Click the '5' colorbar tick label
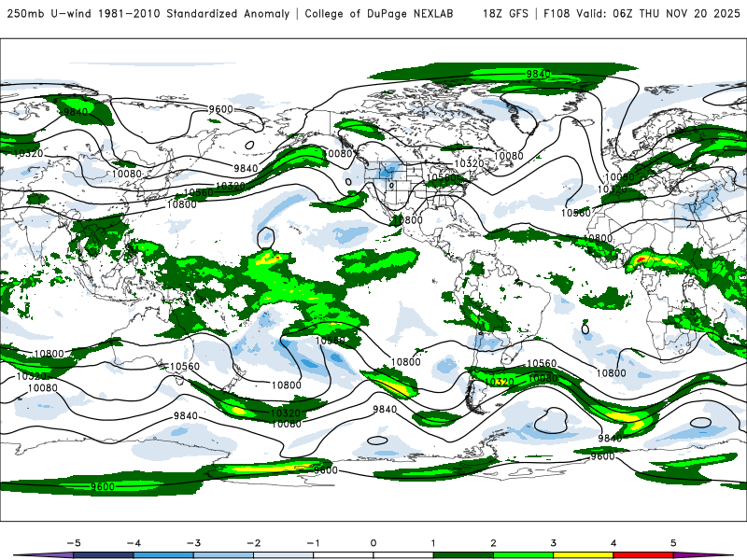This screenshot has width=747, height=560. 673,543
